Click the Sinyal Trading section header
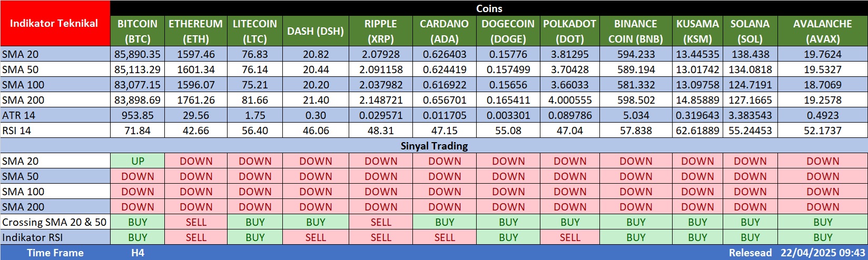The width and height of the screenshot is (868, 260). point(434,146)
